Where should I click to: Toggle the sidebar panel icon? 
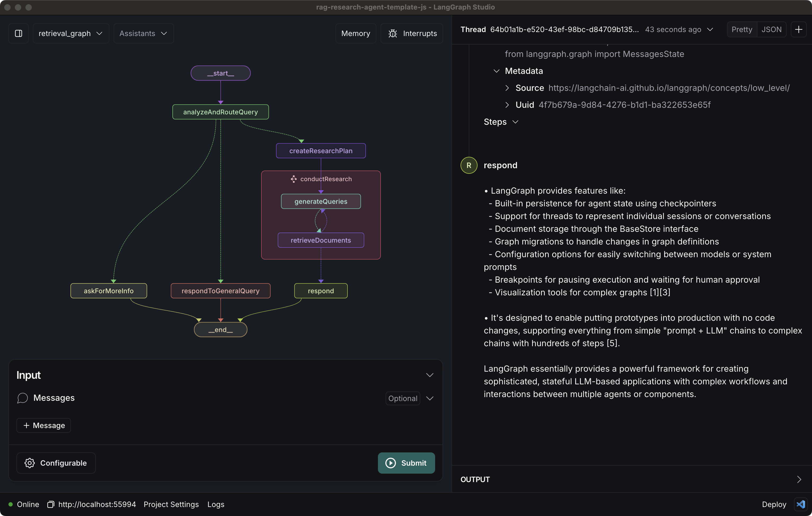[x=19, y=33]
